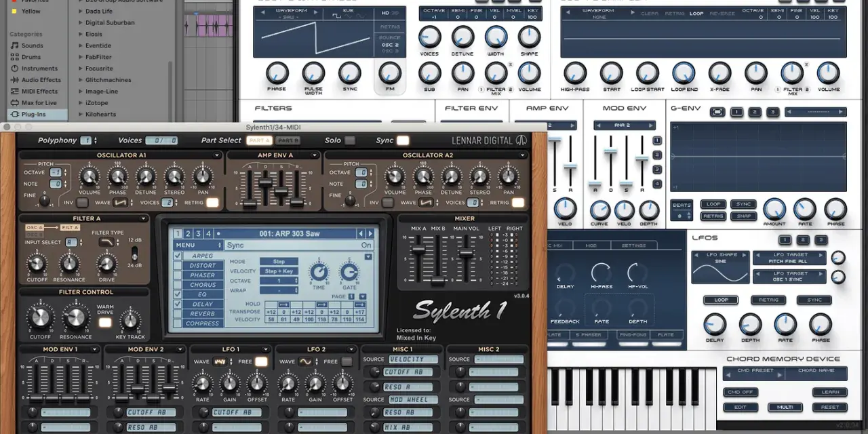This screenshot has height=434, width=868.
Task: Select PART A in Part Select
Action: tap(259, 140)
